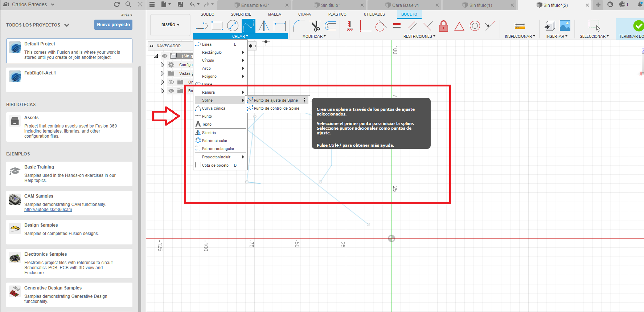Open the INSERTAR dropdown
This screenshot has width=644, height=312.
click(x=557, y=36)
